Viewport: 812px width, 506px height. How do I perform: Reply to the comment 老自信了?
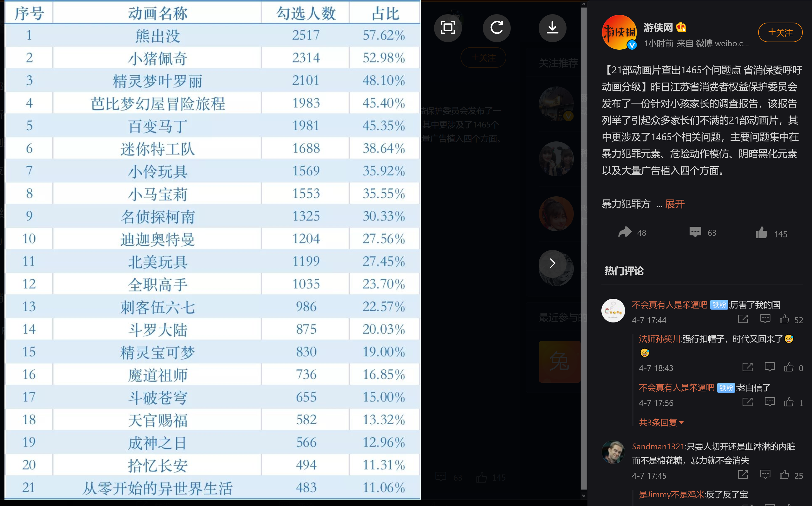click(770, 402)
